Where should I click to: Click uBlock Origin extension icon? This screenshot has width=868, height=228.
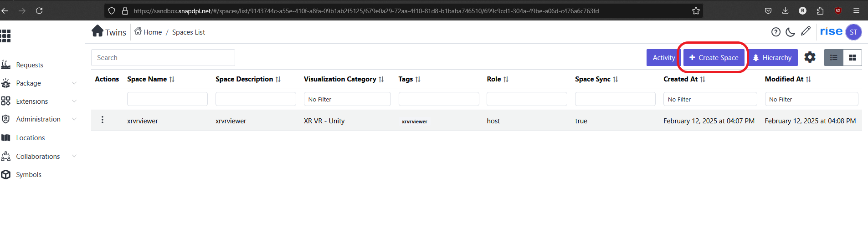click(838, 10)
